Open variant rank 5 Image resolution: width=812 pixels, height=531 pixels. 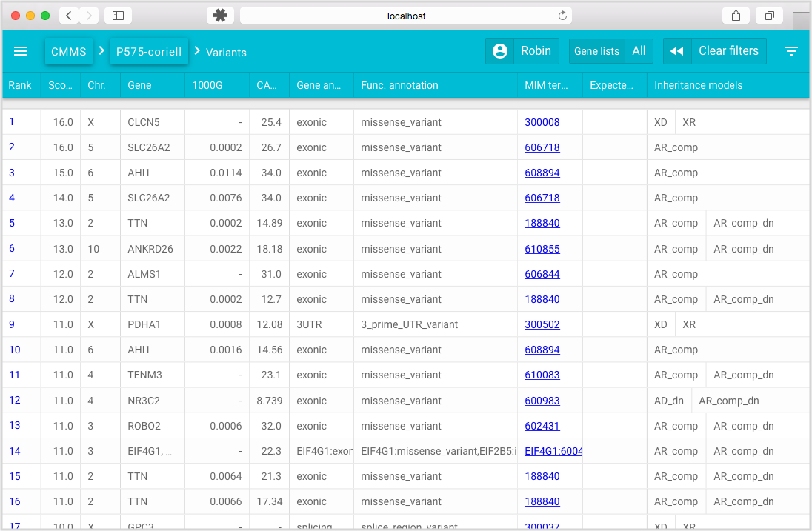12,223
